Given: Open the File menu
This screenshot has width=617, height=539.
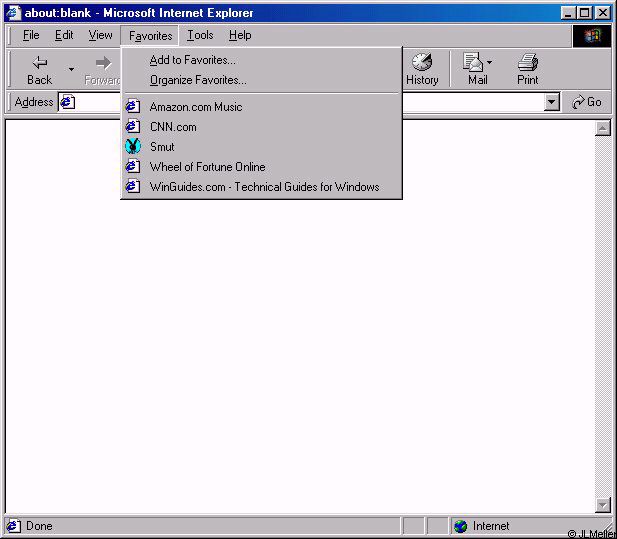Looking at the screenshot, I should [x=31, y=35].
